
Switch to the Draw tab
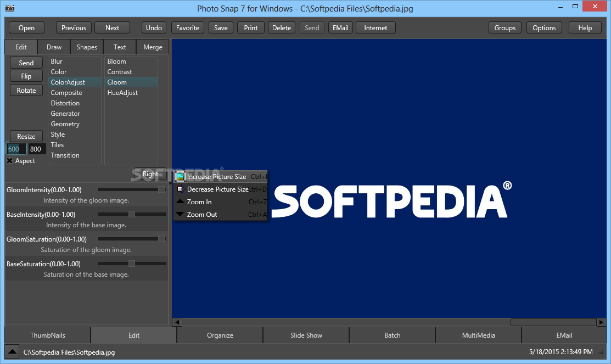(54, 47)
